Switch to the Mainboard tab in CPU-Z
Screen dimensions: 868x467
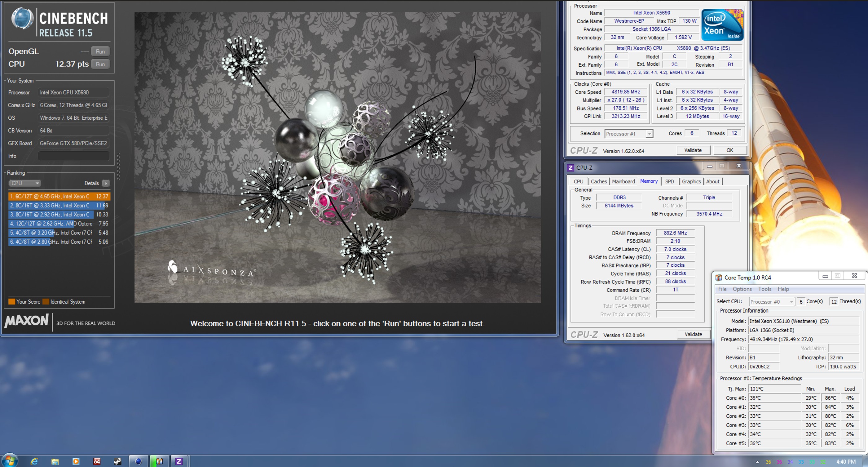click(623, 181)
